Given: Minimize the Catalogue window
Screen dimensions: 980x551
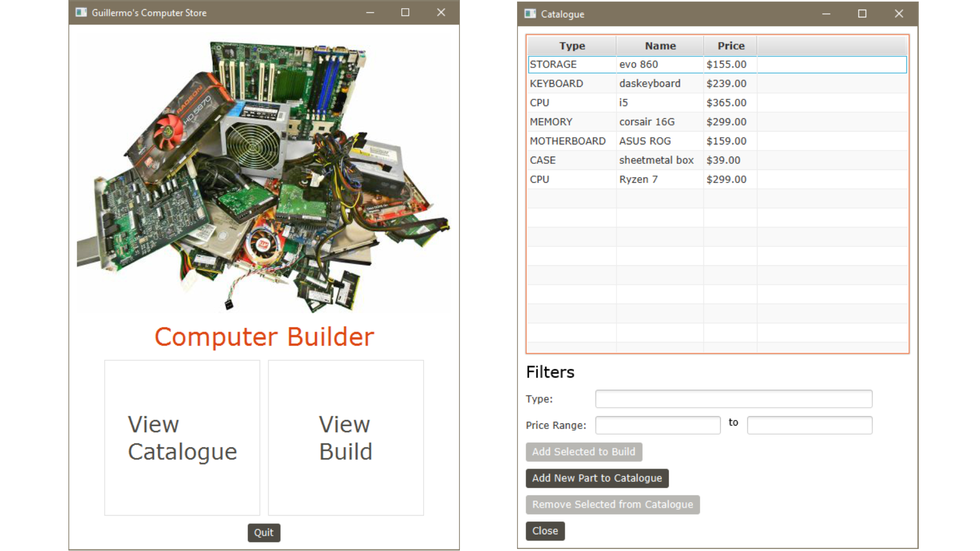Looking at the screenshot, I should click(826, 14).
